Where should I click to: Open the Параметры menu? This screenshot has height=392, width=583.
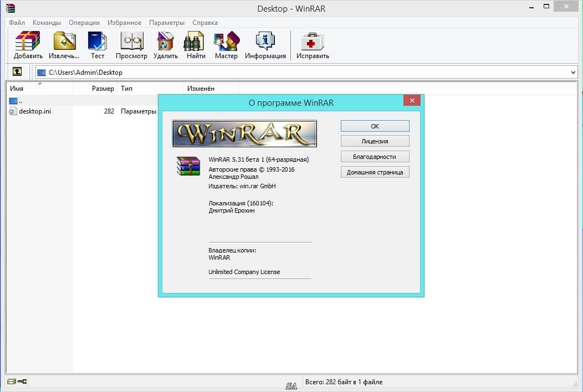click(x=167, y=23)
